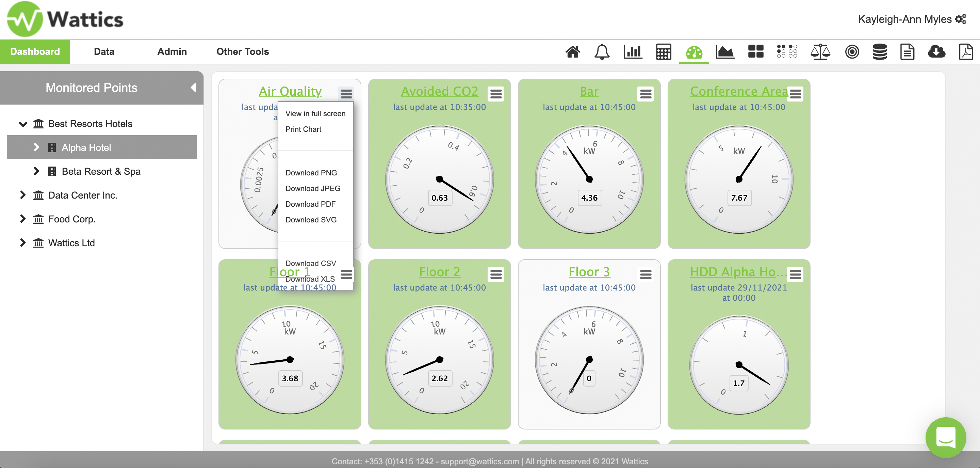The height and width of the screenshot is (468, 980).
Task: Click the Bar gauge dial
Action: 589,179
